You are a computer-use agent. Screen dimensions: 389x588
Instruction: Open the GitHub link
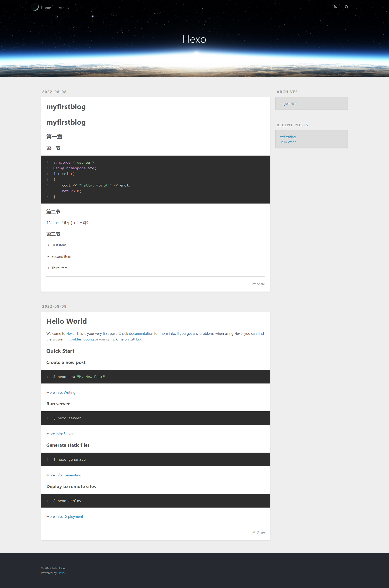click(x=135, y=339)
